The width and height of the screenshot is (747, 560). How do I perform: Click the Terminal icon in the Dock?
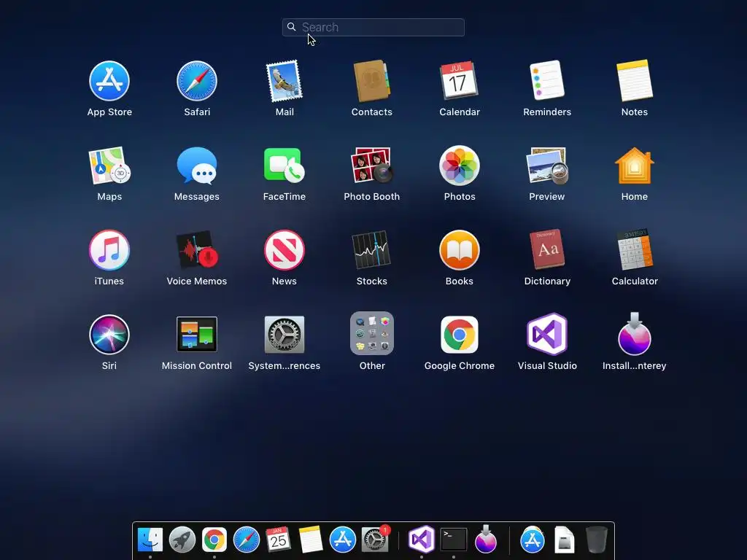(453, 540)
